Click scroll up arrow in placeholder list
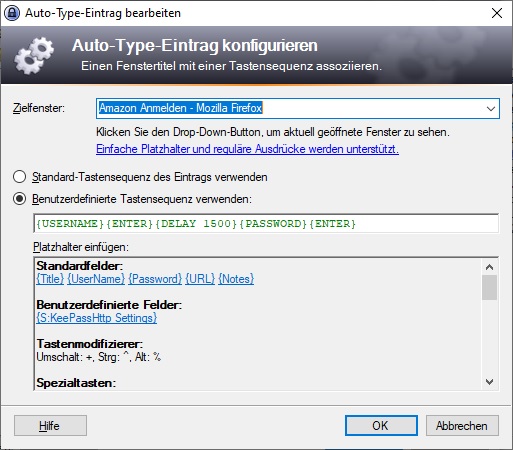The width and height of the screenshot is (513, 450). [489, 267]
